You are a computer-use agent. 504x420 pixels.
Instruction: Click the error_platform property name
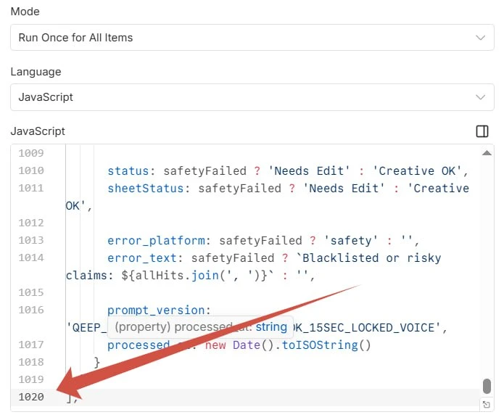click(x=156, y=241)
